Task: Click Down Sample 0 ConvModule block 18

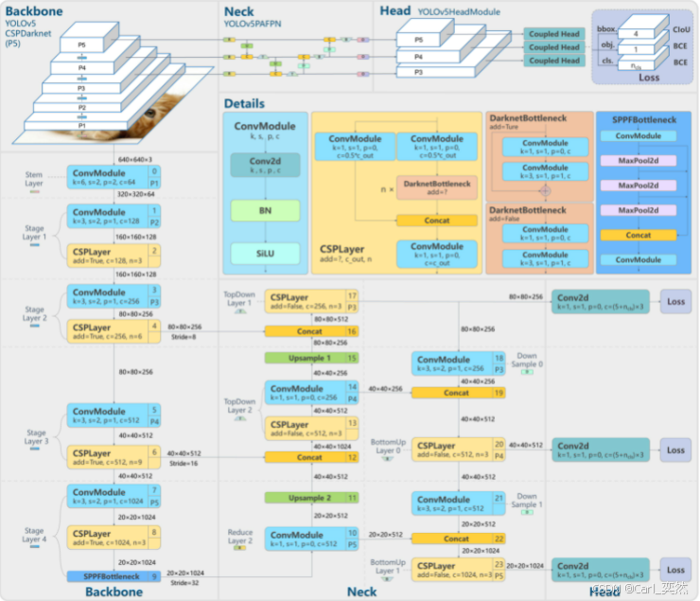Action: [x=459, y=363]
